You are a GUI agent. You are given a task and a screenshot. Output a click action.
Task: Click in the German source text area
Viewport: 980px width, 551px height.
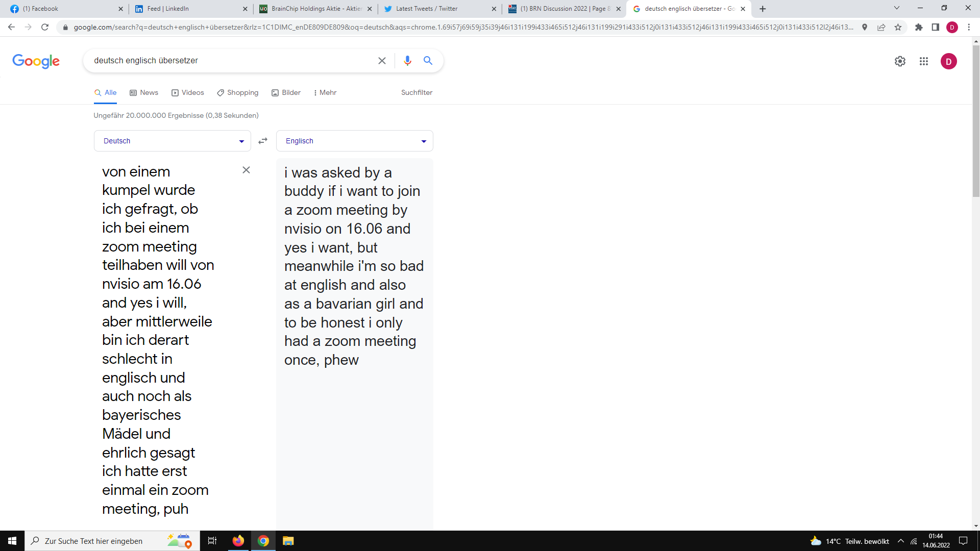[x=158, y=340]
